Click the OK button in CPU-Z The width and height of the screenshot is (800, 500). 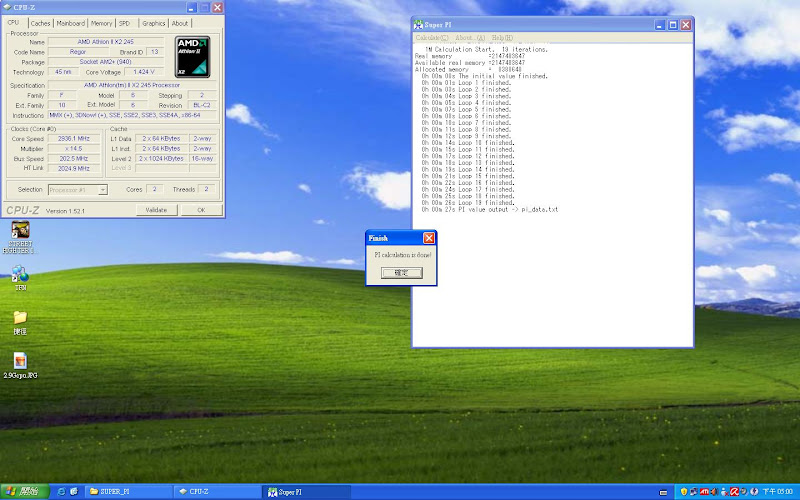[202, 210]
